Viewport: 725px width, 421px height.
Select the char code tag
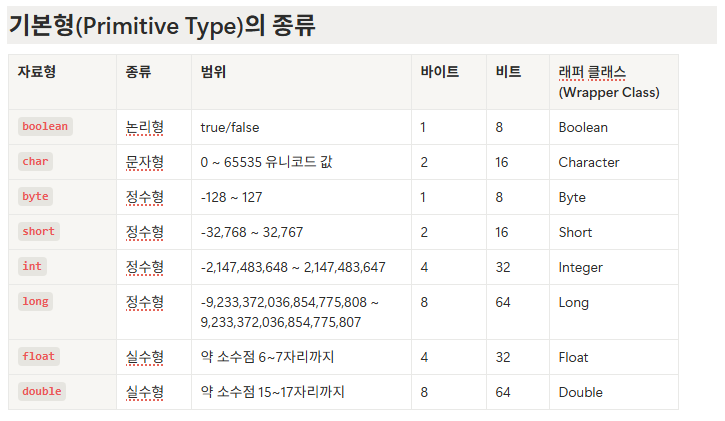35,161
